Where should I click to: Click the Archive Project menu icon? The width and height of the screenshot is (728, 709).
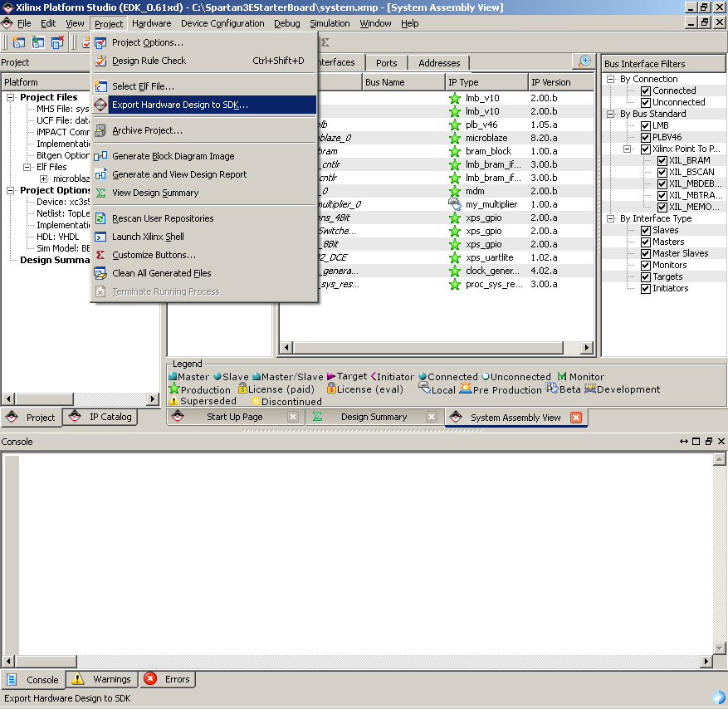[x=100, y=131]
